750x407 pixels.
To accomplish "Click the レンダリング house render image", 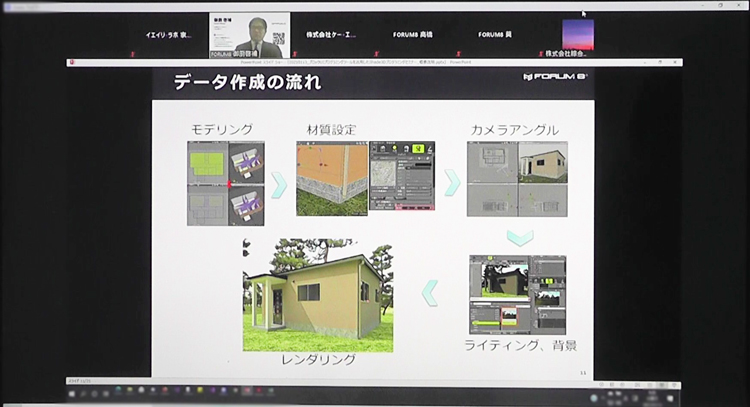I will (x=318, y=295).
